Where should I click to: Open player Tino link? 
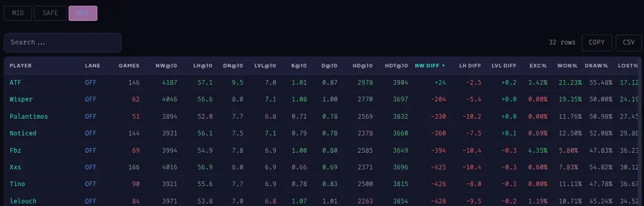[x=17, y=184]
